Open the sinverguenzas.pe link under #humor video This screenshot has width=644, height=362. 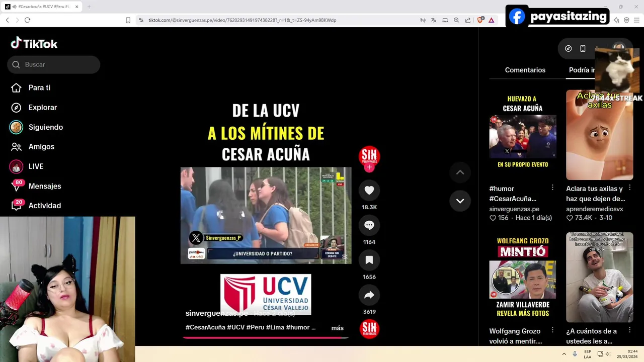[514, 209]
